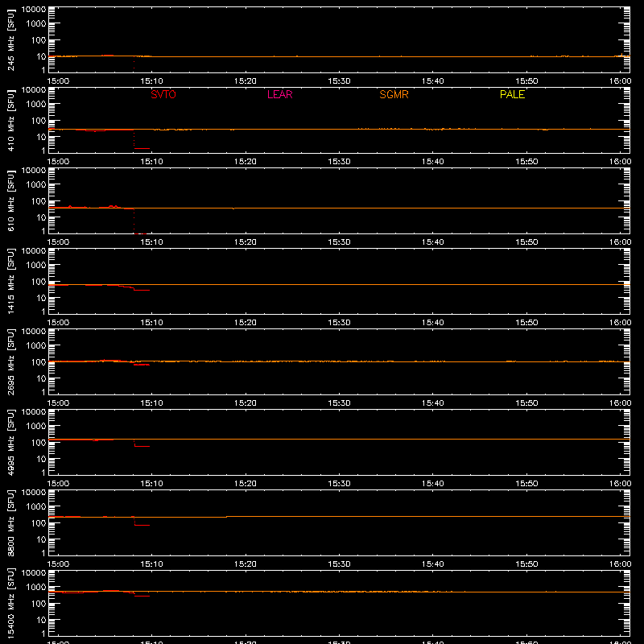Click the SGMR station legend label
The image size is (644, 644).
(x=394, y=94)
